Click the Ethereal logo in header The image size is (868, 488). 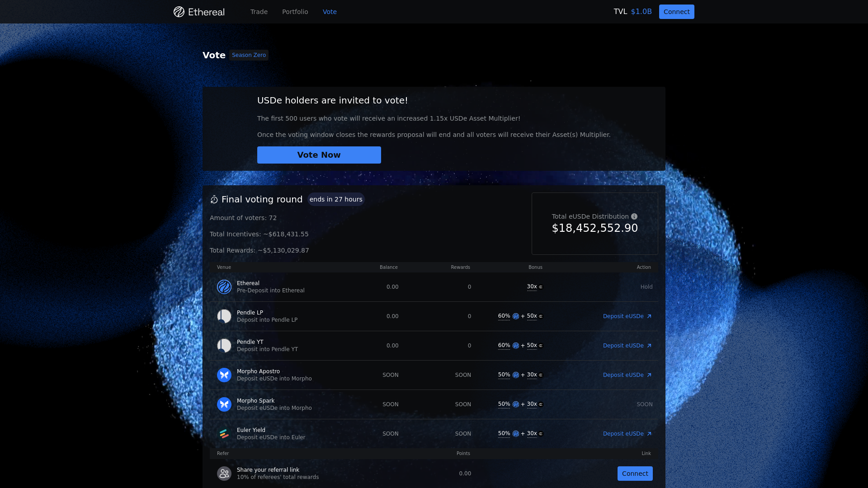point(199,12)
